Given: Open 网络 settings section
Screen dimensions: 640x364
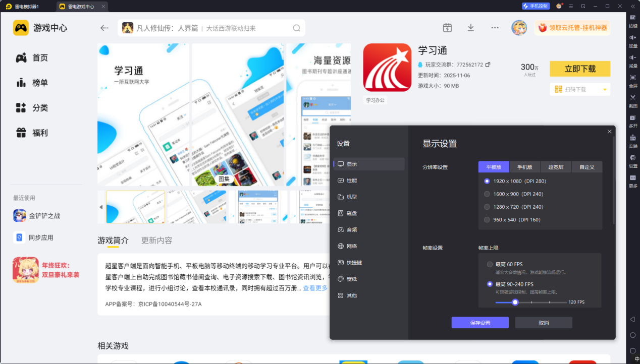Looking at the screenshot, I should point(369,246).
